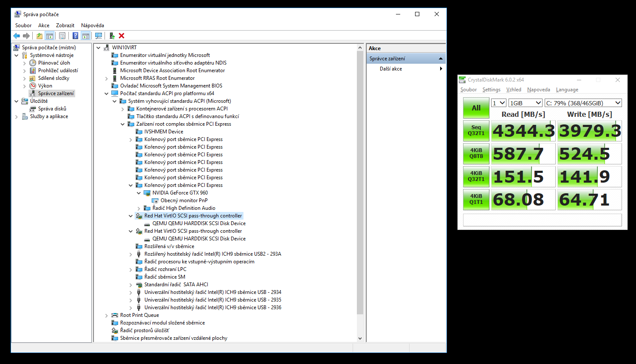Click the blue Help question mark icon

point(75,36)
